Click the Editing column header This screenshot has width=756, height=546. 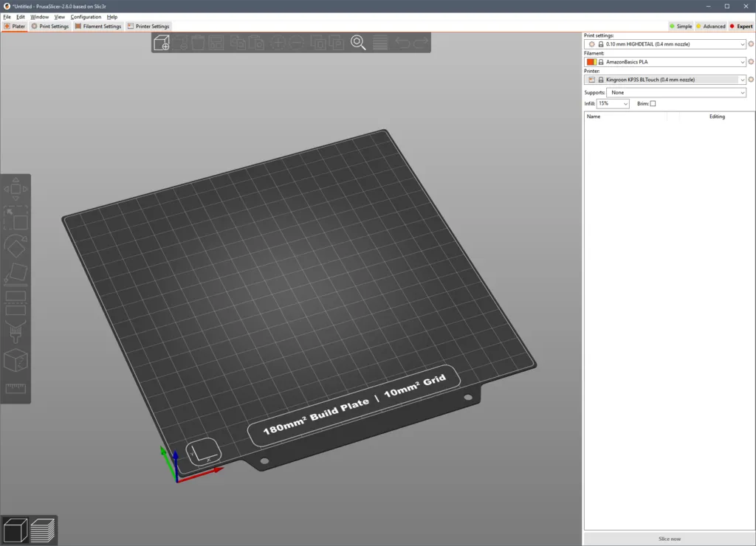click(x=717, y=116)
